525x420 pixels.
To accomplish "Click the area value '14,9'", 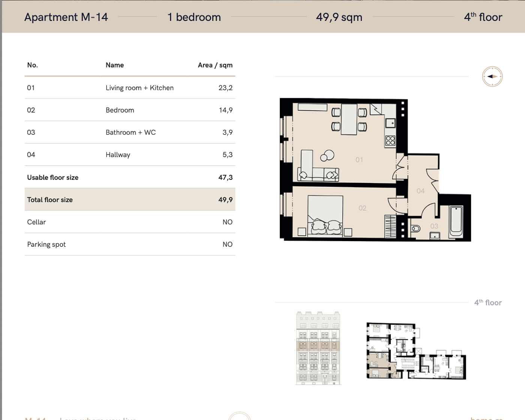I will [226, 110].
